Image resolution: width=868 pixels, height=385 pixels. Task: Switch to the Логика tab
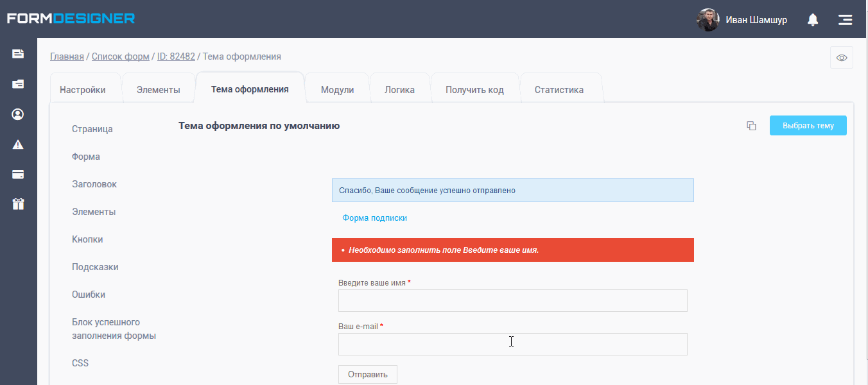click(x=400, y=89)
